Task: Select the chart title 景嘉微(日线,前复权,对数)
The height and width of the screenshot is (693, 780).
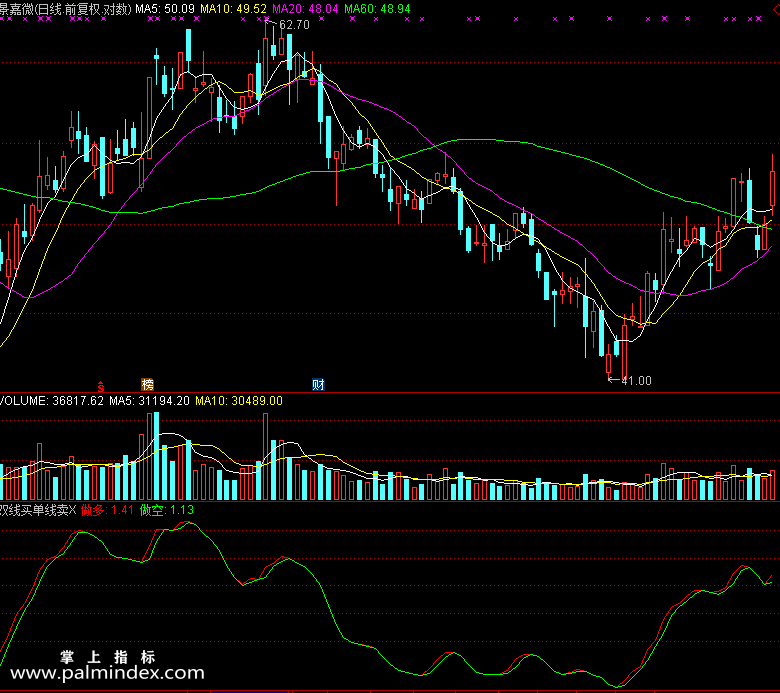Action: pos(66,9)
